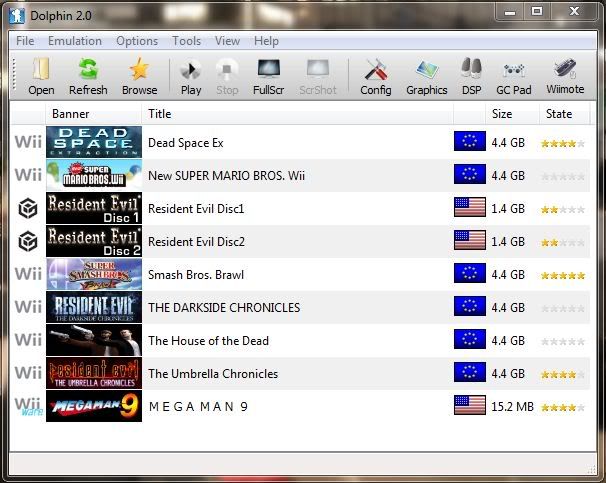
Task: Click the Wii platform icon for Dead Space Ex
Action: pyautogui.click(x=28, y=142)
